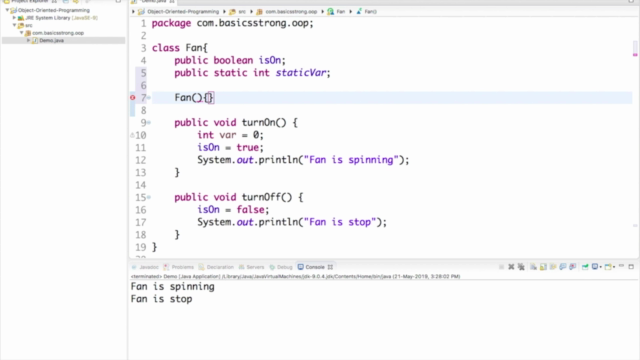This screenshot has width=640, height=360.
Task: Click the Clear Console icon
Action: click(x=533, y=267)
